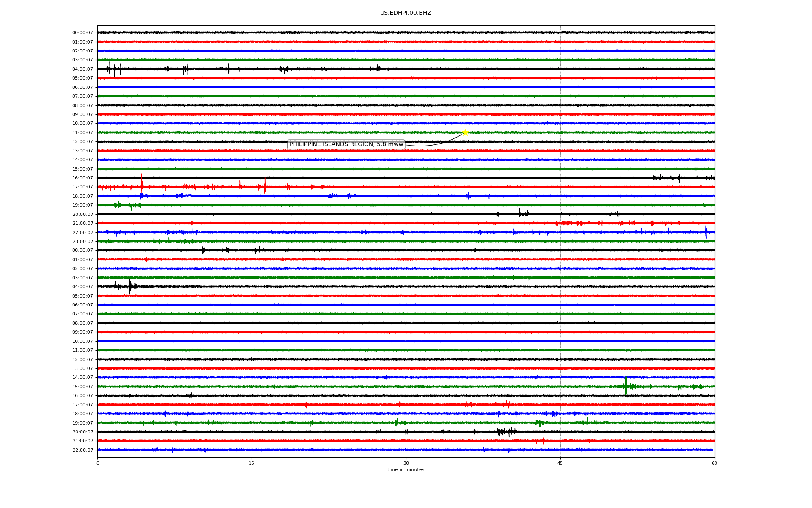Screen dimensions: 812x508
Task: Click the blue spike near minute 9 on the upper 22:00:07 trace
Action: pyautogui.click(x=192, y=229)
